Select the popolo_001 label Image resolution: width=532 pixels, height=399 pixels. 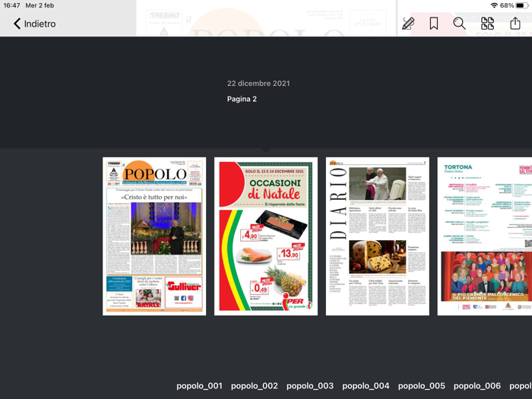[x=199, y=386]
